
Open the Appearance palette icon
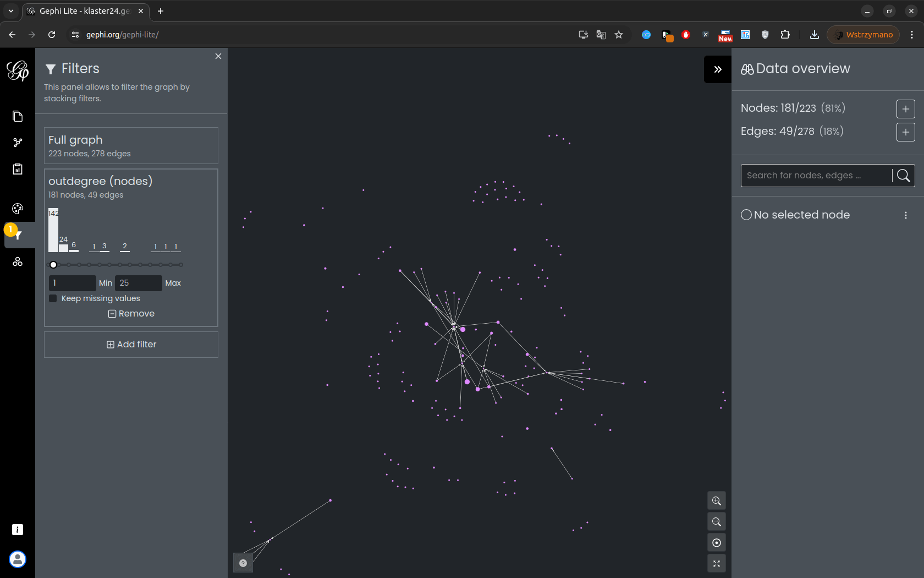coord(18,209)
